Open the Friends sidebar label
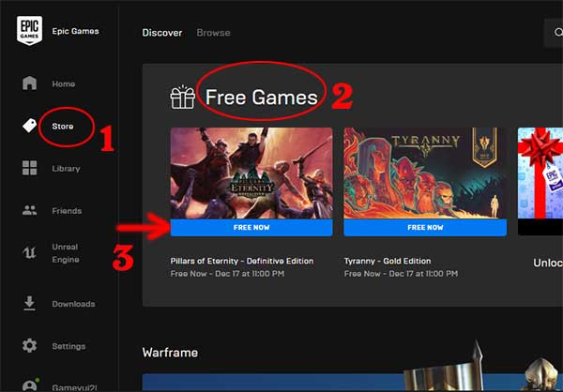The image size is (563, 392). tap(67, 211)
